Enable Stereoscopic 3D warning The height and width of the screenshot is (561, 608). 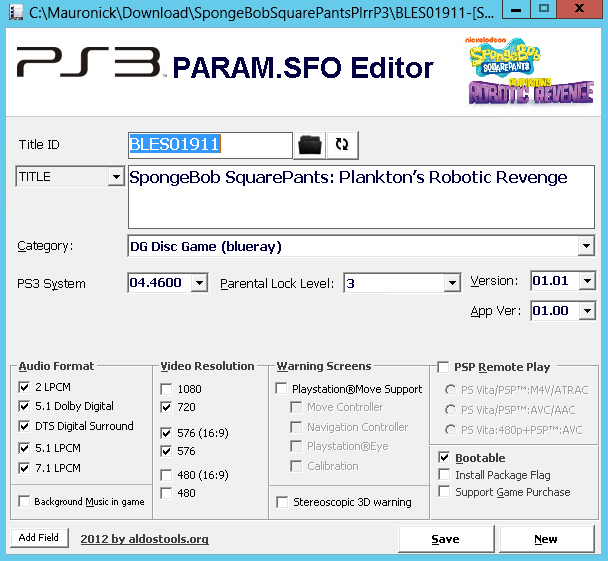pos(283,502)
